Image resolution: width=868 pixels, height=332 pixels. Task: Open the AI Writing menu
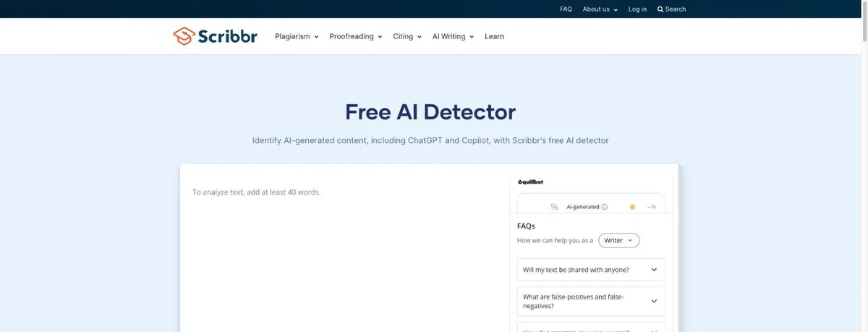(453, 36)
